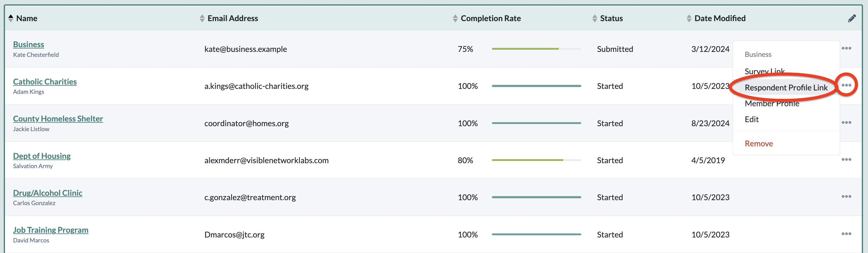Viewport: 868px width, 253px height.
Task: Choose Edit from the context menu
Action: tap(752, 119)
